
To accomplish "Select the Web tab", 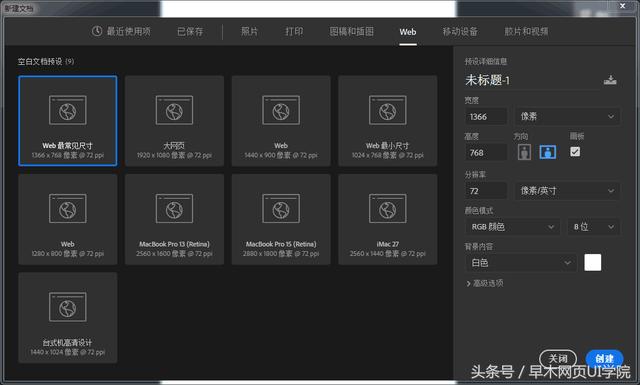I will tap(408, 32).
